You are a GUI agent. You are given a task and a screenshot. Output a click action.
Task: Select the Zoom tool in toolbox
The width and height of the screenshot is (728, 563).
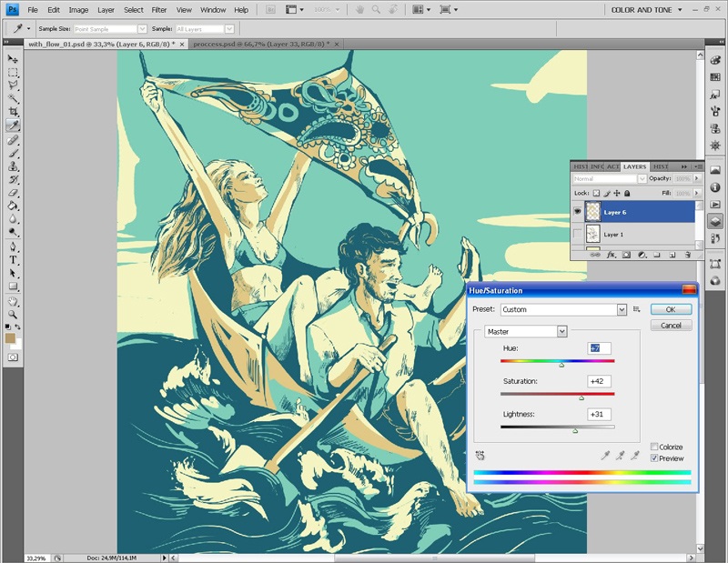click(13, 315)
